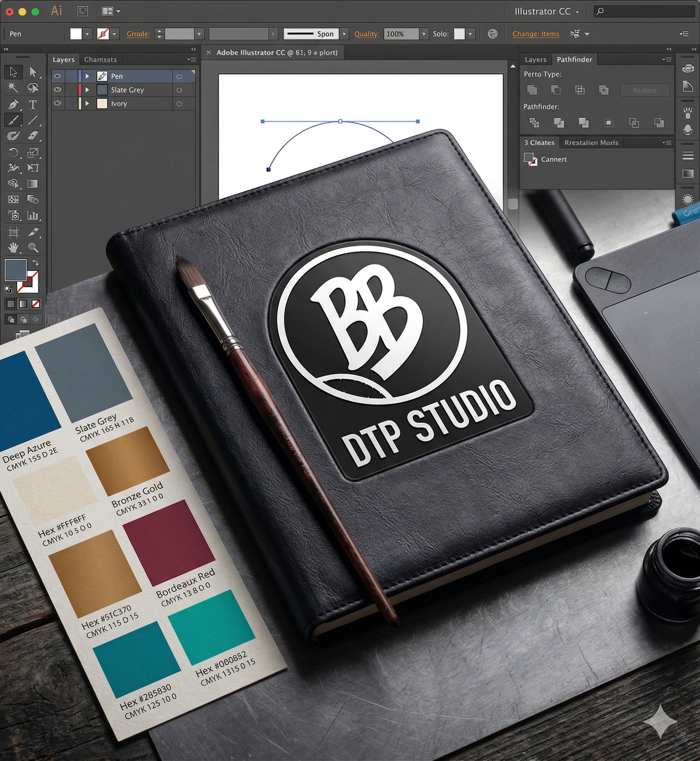Select the Column Graph tool

pyautogui.click(x=33, y=215)
